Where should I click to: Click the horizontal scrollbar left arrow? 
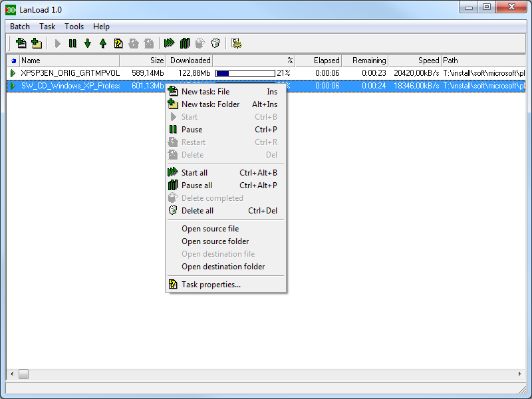tap(12, 374)
